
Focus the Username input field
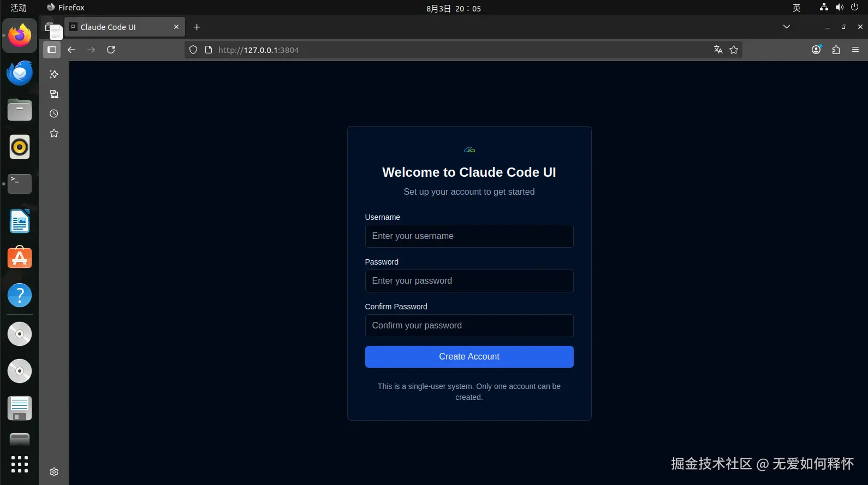pos(469,236)
